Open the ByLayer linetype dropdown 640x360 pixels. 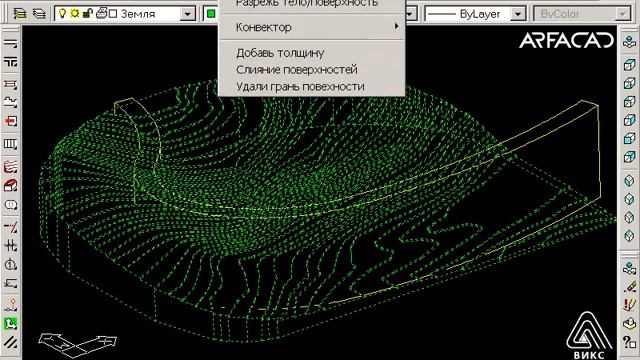coord(475,14)
